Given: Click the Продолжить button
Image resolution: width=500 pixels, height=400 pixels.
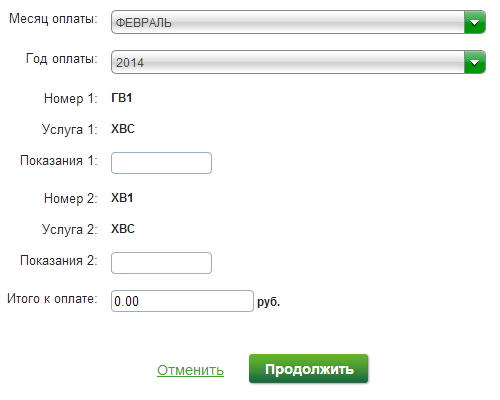Looking at the screenshot, I should [309, 369].
